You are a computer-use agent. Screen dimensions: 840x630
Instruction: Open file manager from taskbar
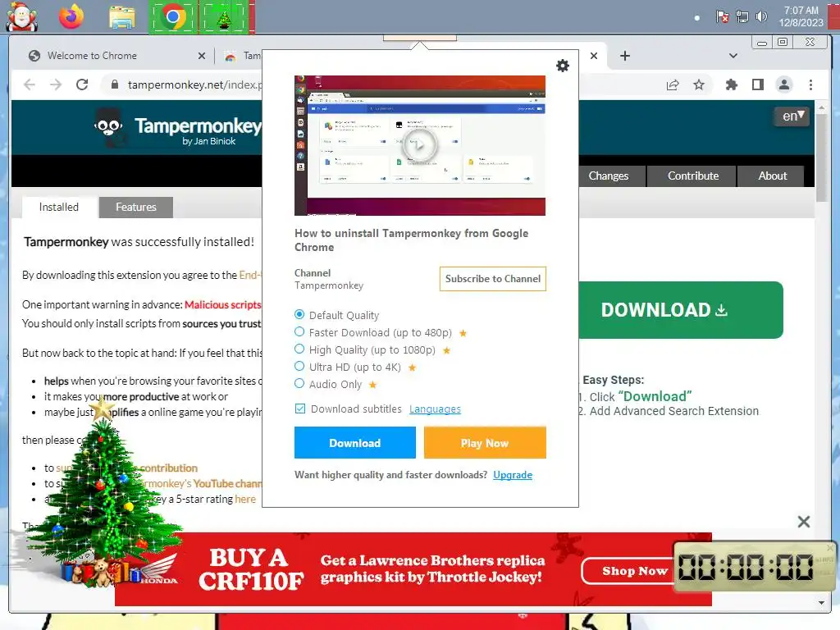[x=122, y=17]
